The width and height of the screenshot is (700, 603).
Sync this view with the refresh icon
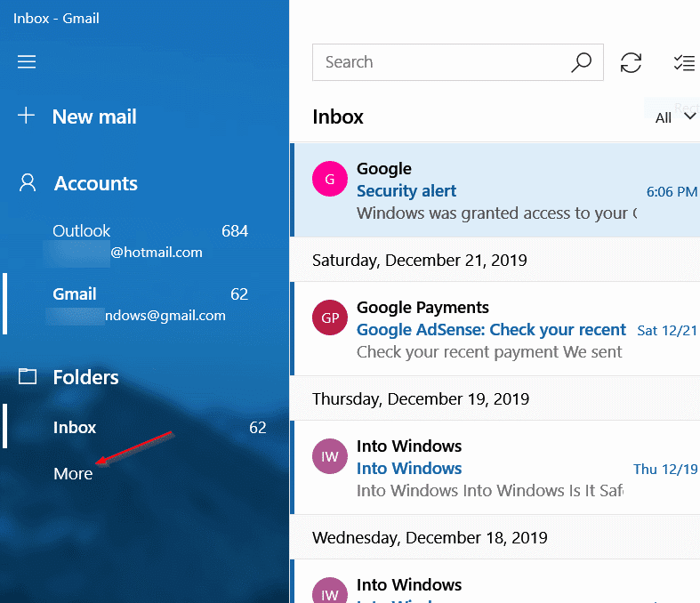(x=631, y=62)
